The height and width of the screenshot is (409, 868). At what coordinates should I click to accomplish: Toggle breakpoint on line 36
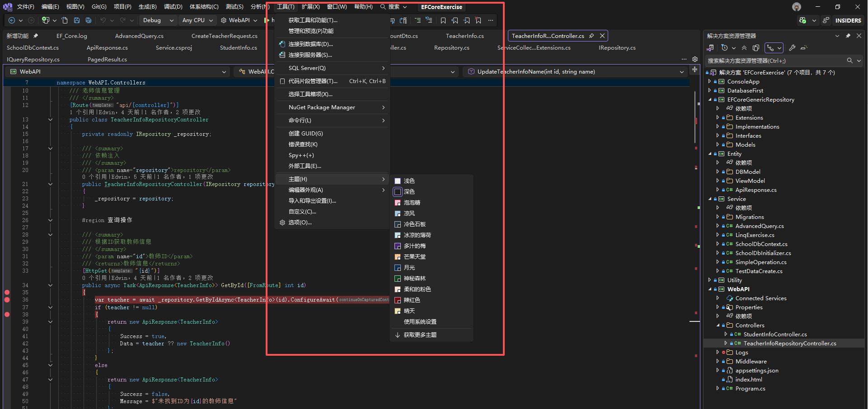(7, 300)
